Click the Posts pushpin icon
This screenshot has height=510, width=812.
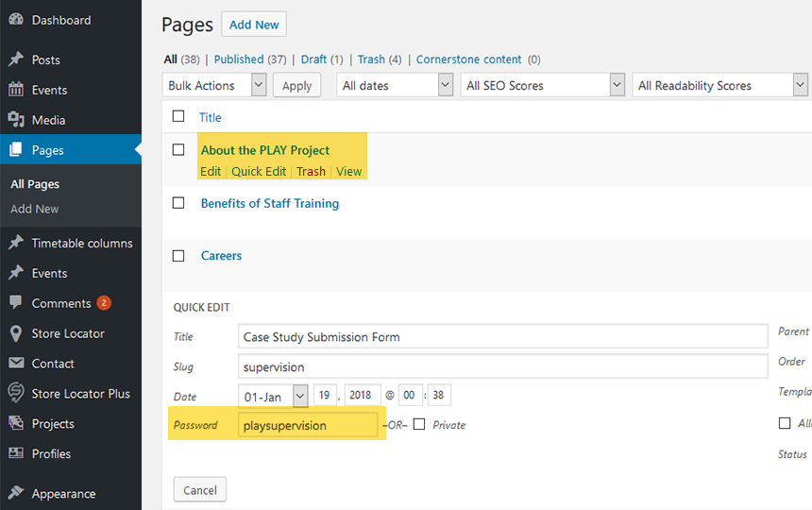(x=16, y=59)
